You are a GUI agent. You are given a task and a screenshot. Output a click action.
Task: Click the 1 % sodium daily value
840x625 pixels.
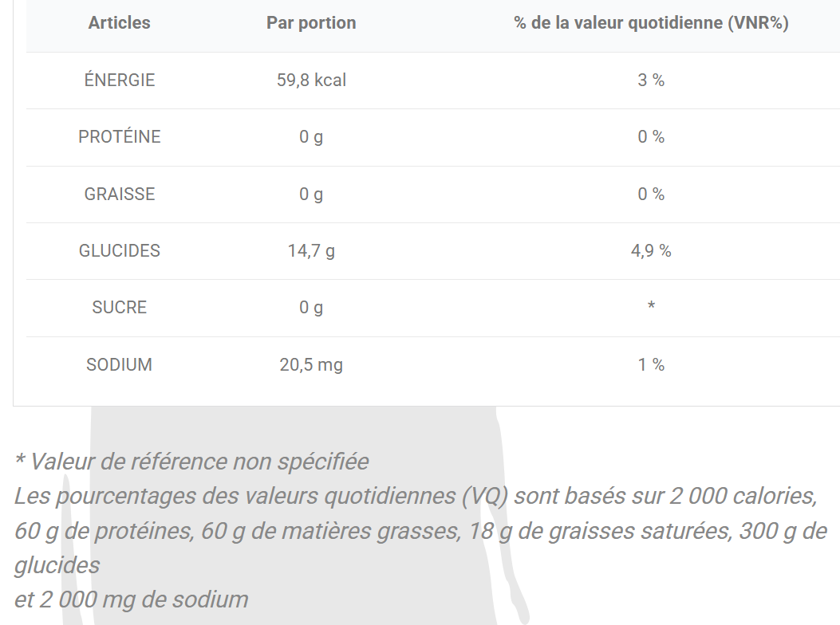pos(651,364)
